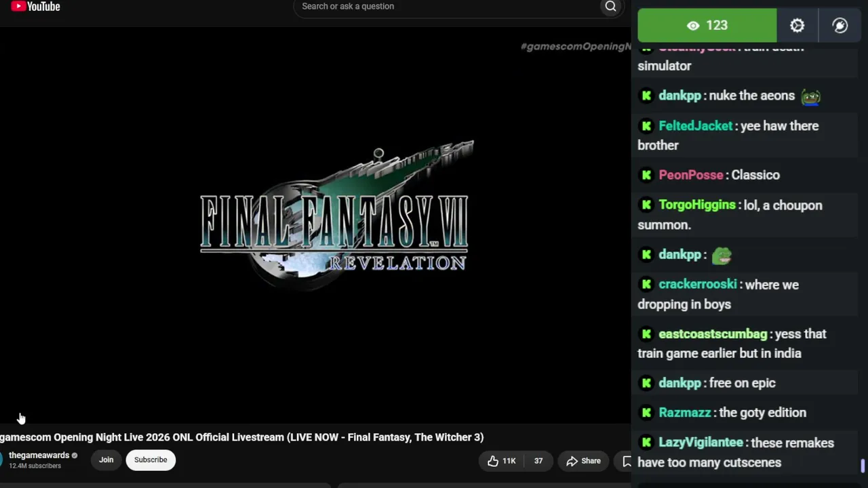Open dankpp's name on 'nuke the aeons'
Screen dimensions: 868x488
[679, 96]
